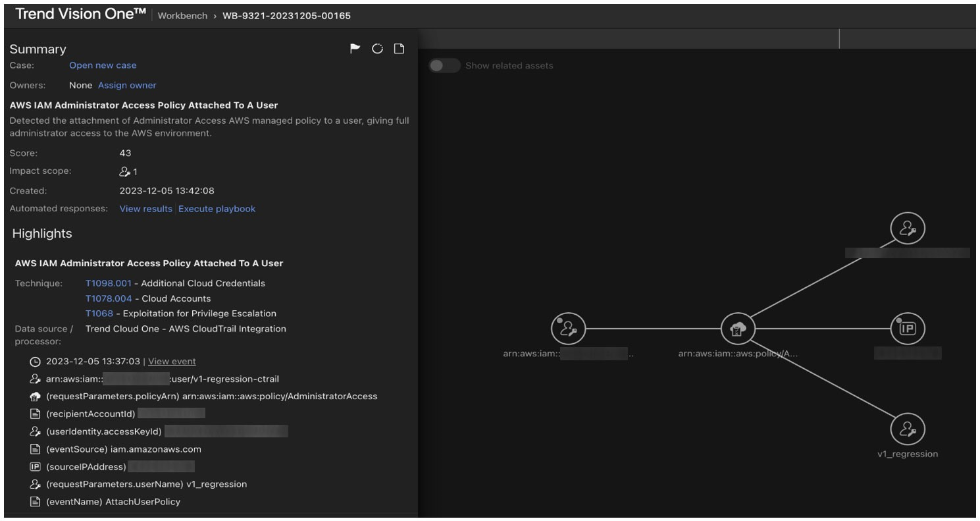
Task: Click the refresh status circle icon
Action: click(377, 49)
